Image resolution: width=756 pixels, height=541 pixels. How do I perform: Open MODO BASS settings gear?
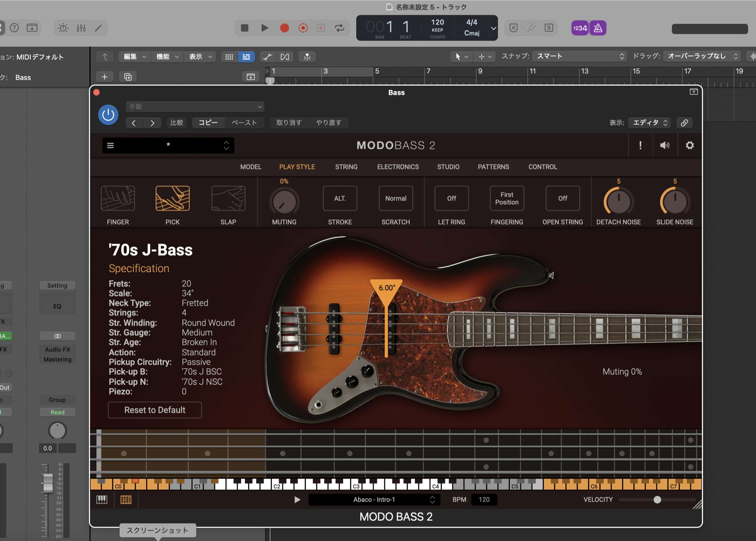pos(690,145)
